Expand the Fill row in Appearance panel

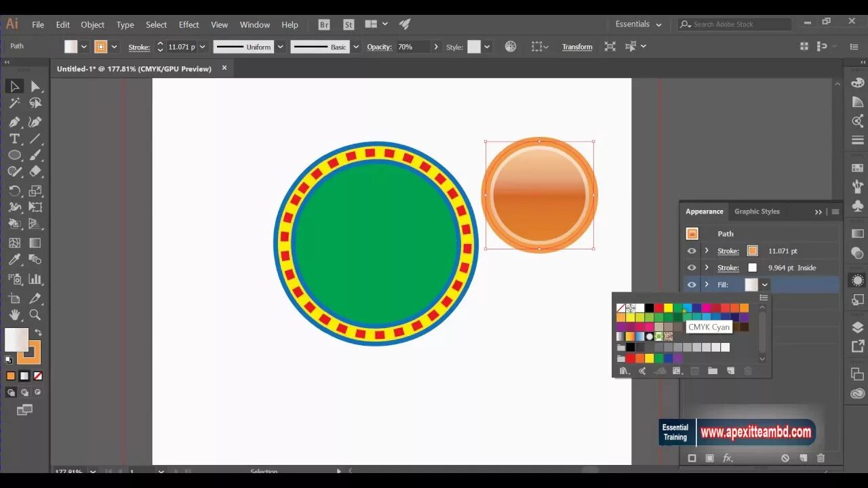coord(707,284)
